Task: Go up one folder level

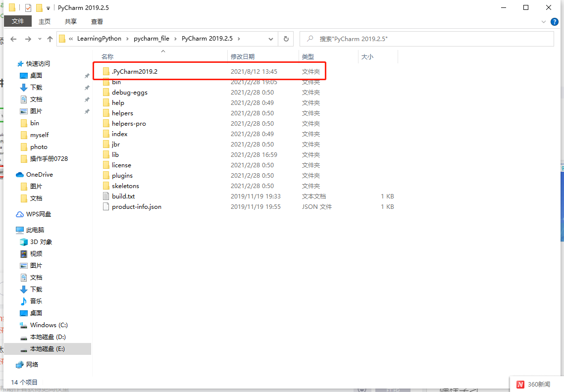Action: pos(50,39)
